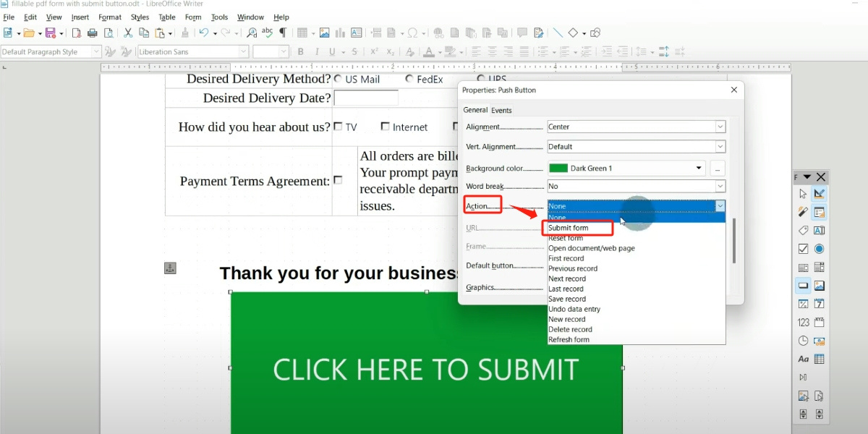Screen dimensions: 868x434
Task: Click the Cut scissors icon
Action: pos(128,33)
